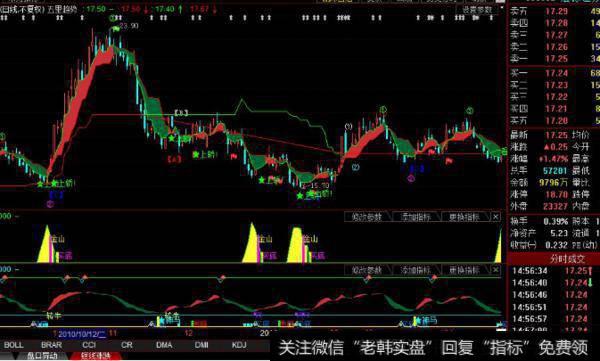Click the outer volume value 23327
Viewport: 600px width, 361px height.
(555, 206)
